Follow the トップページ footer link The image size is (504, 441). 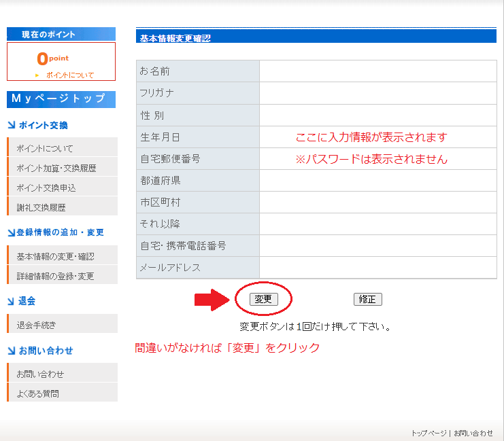coord(429,434)
